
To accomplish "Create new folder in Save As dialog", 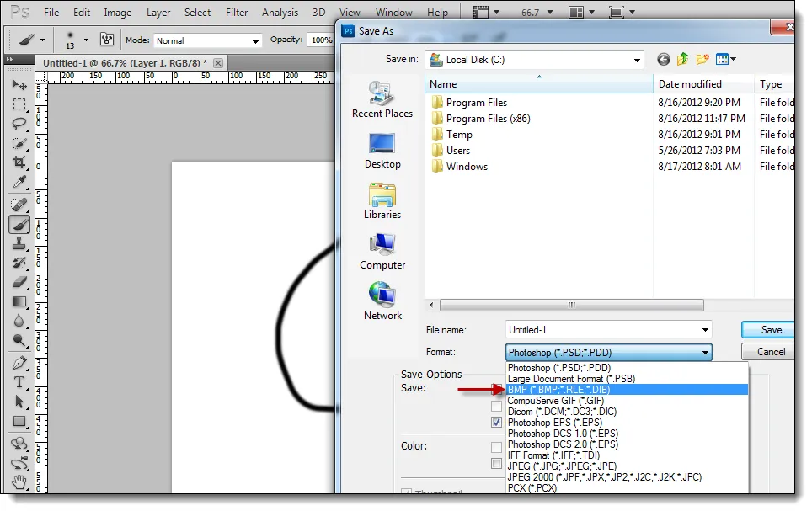I will pyautogui.click(x=702, y=59).
